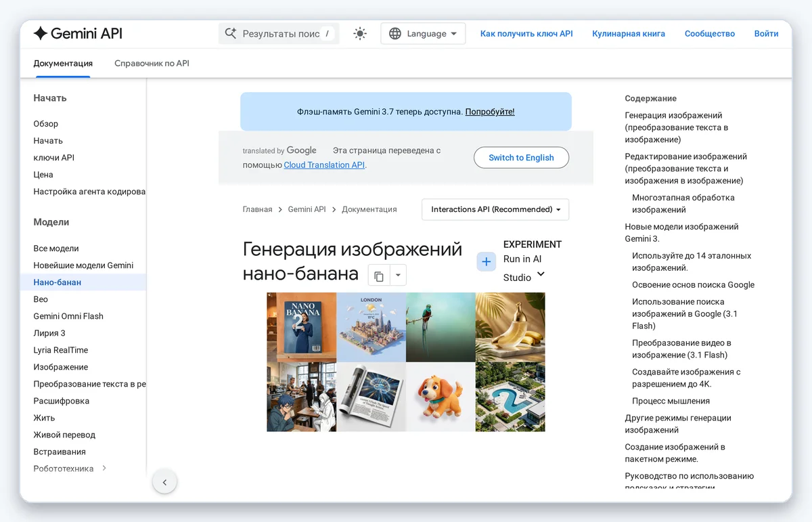Click the 'Run in AI Studio' link
The image size is (812, 522).
tap(522, 268)
